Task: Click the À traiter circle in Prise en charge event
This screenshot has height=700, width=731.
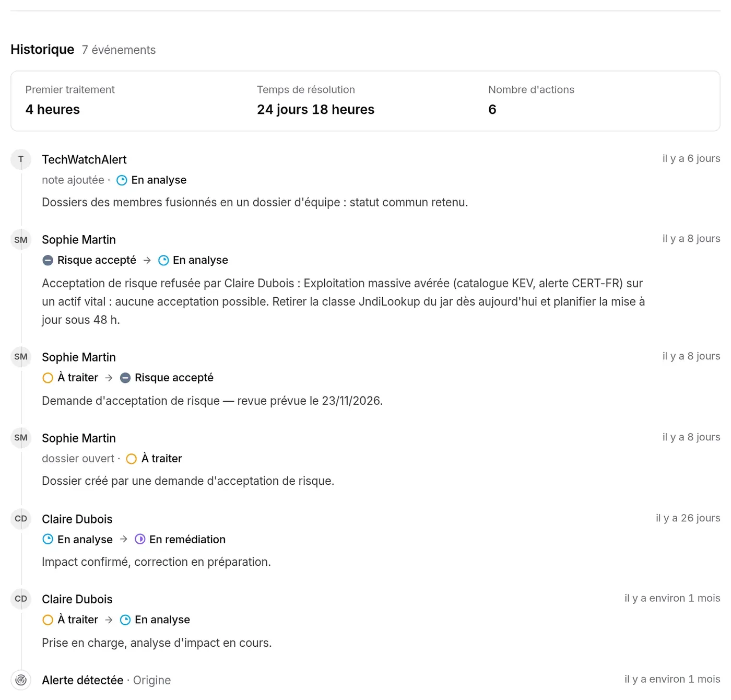Action: (48, 620)
